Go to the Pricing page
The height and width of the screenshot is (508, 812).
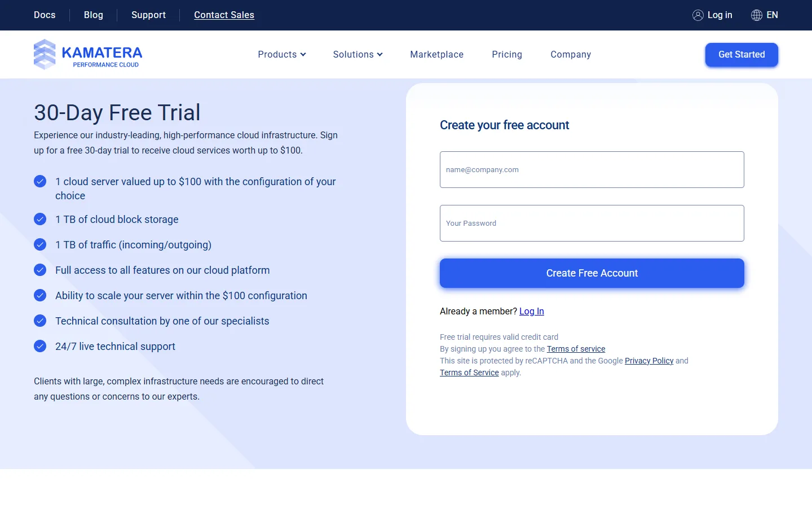tap(507, 54)
